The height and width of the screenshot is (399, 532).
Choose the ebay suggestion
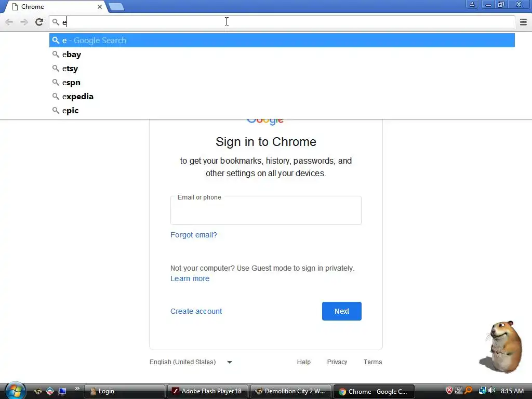[282, 54]
